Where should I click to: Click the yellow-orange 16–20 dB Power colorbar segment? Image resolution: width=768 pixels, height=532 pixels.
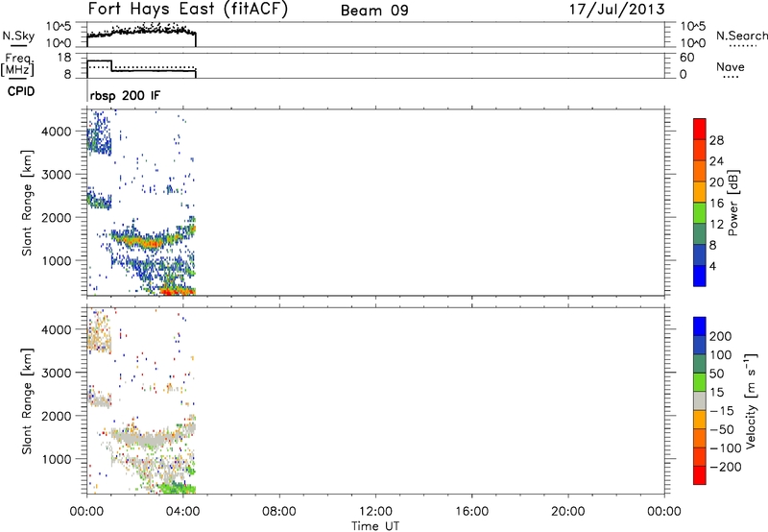click(x=700, y=192)
